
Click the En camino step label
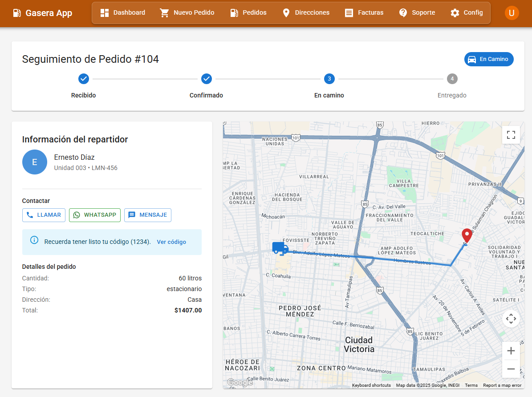(329, 95)
